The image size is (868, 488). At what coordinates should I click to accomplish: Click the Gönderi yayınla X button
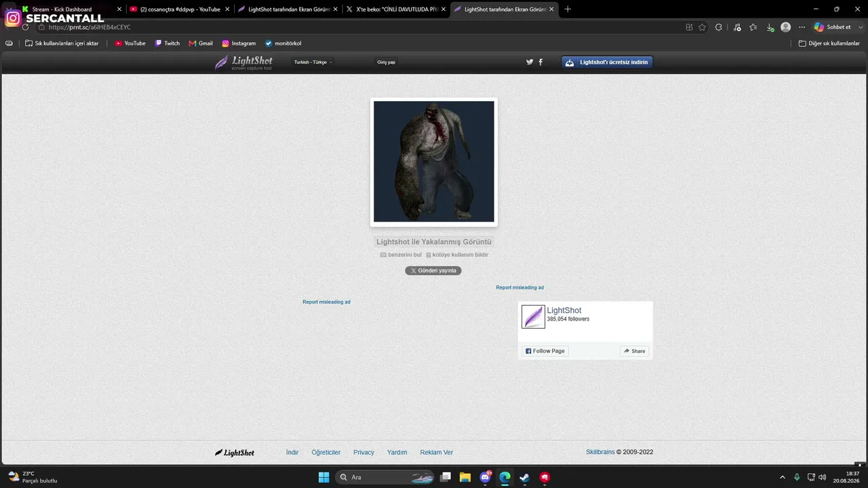[433, 270]
